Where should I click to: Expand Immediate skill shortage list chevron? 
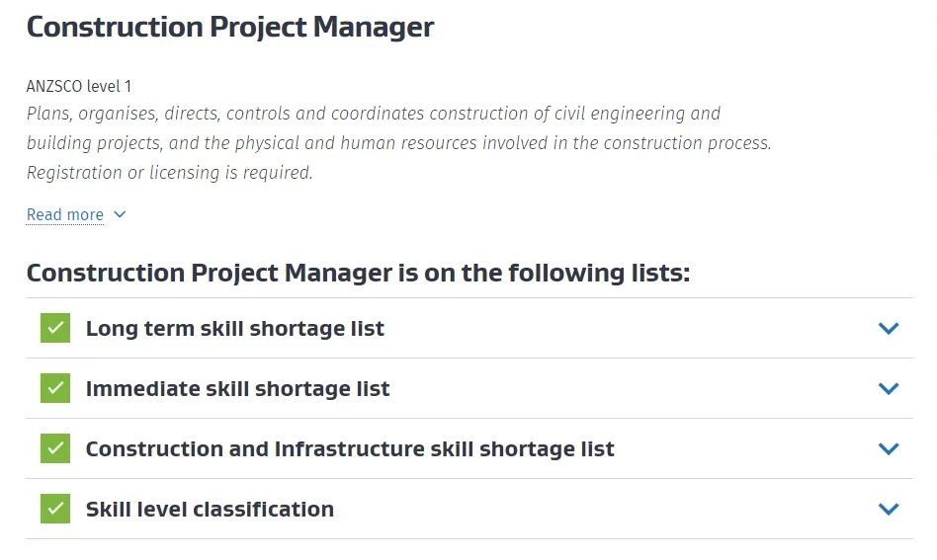tap(889, 389)
